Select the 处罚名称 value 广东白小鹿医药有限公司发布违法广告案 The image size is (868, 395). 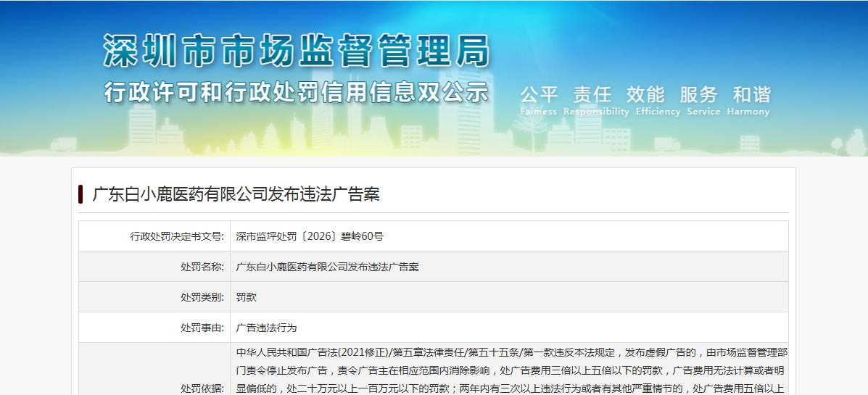[327, 267]
